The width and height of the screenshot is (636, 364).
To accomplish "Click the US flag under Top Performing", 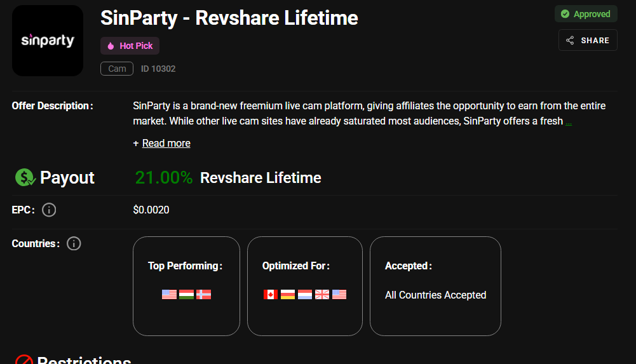I will 169,294.
